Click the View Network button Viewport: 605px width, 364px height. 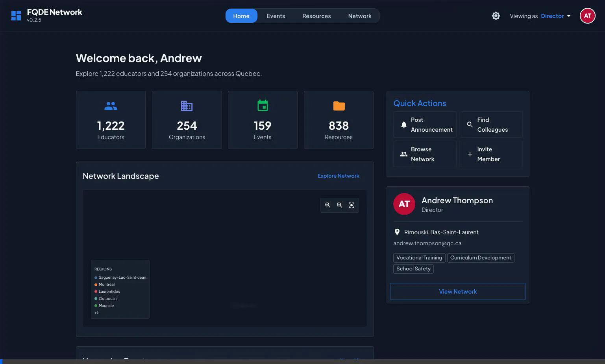[x=457, y=292]
